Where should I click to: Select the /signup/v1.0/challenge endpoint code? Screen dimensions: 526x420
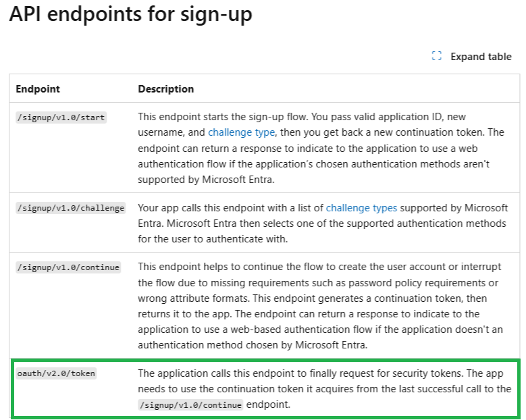coord(70,208)
